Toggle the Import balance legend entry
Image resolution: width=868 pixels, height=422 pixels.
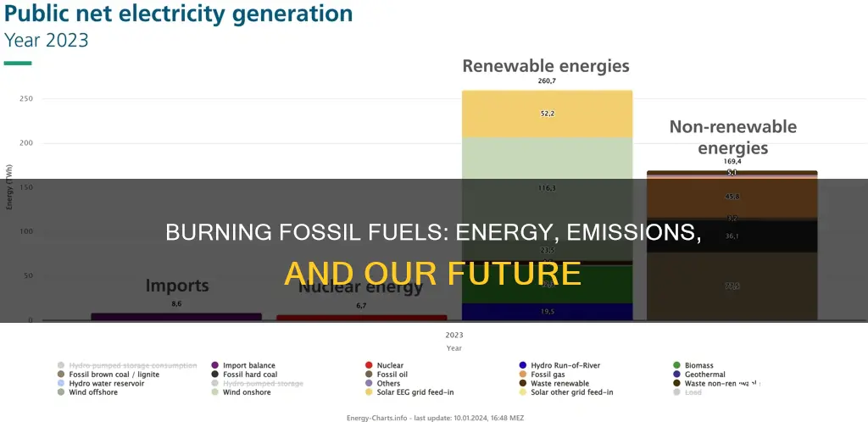tap(243, 365)
